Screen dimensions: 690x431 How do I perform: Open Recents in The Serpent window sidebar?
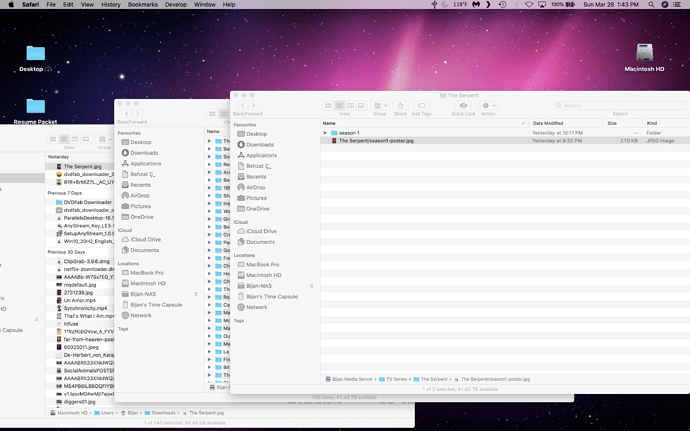point(252,177)
